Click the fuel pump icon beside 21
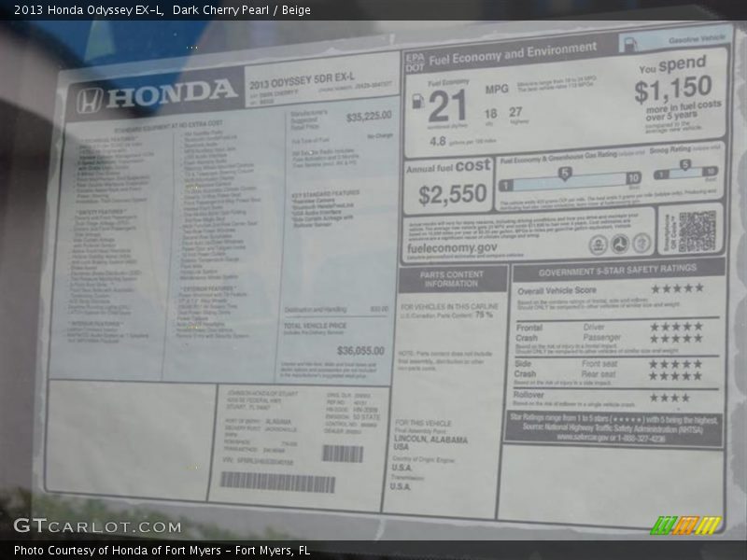This screenshot has height=560, width=747. [x=417, y=101]
